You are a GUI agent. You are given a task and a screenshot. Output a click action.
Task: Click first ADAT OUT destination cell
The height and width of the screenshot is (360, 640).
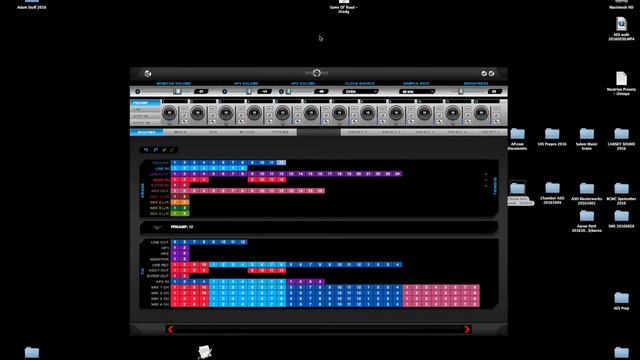[x=175, y=270]
